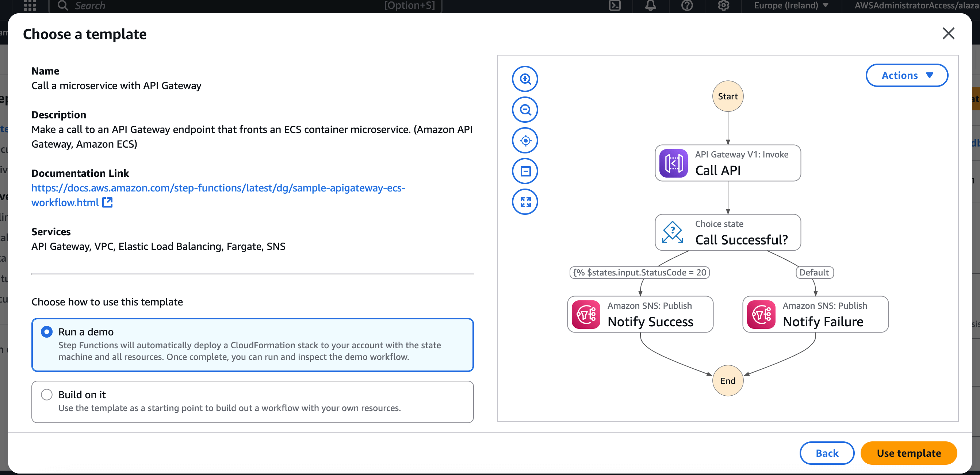Click the zoom out icon on diagram
The width and height of the screenshot is (980, 475).
point(525,110)
